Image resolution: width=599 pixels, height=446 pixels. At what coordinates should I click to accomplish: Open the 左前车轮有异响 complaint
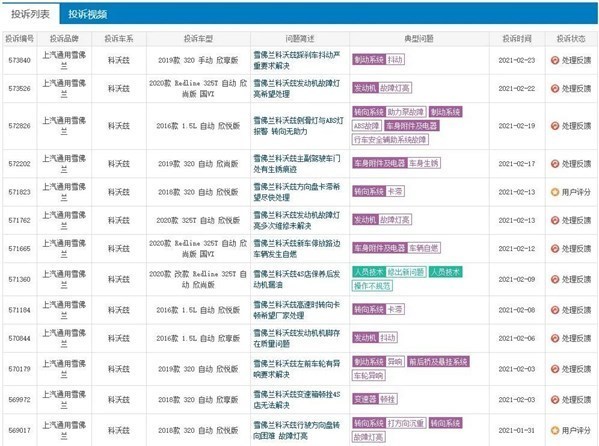[297, 369]
